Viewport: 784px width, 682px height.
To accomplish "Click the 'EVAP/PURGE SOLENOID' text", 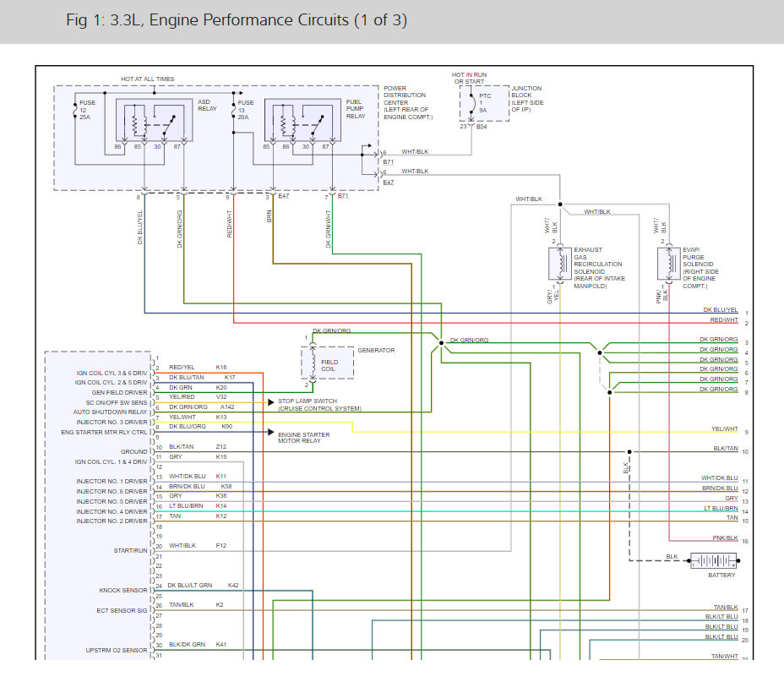I will 698,257.
